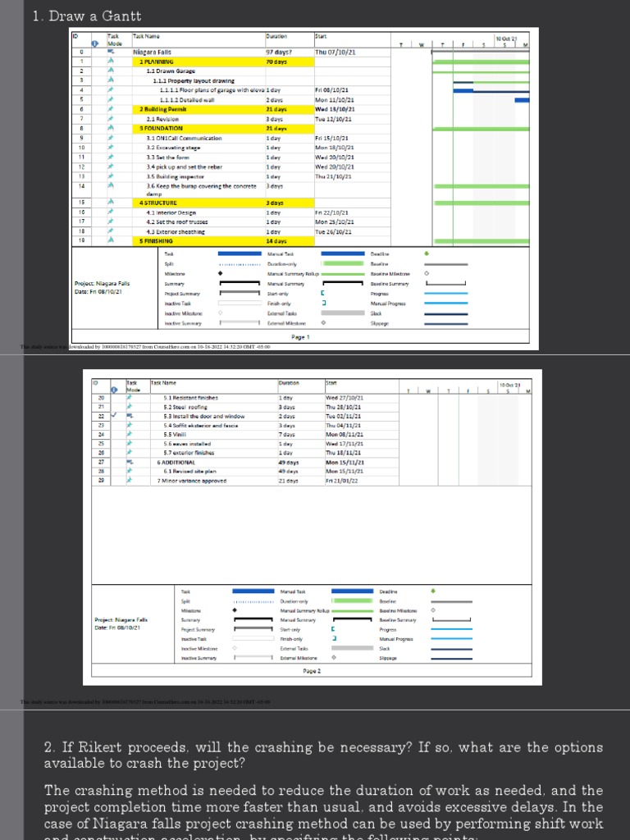The width and height of the screenshot is (630, 840).
Task: Click the task mode icon for Niagara Falls row
Action: 111,52
